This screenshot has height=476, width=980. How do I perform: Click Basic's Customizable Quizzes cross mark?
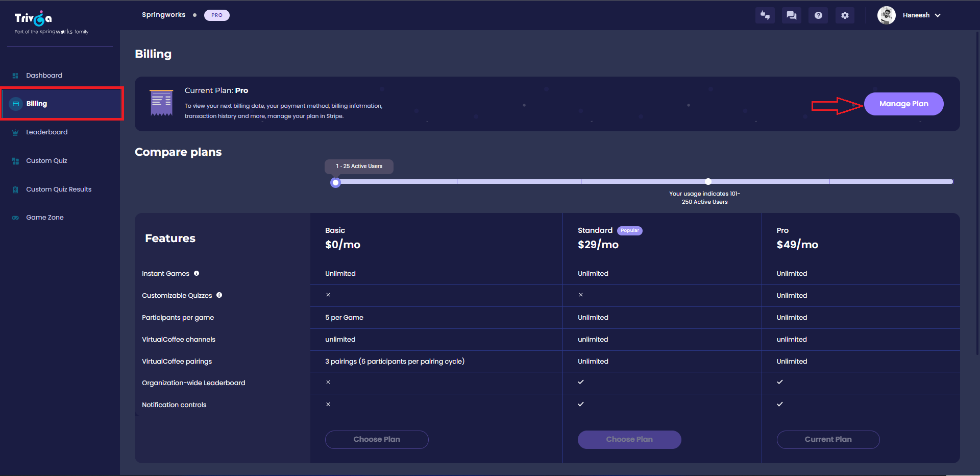click(328, 295)
